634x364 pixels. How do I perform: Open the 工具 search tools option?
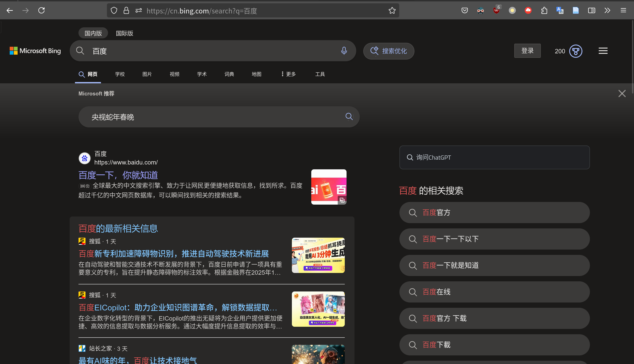click(320, 74)
